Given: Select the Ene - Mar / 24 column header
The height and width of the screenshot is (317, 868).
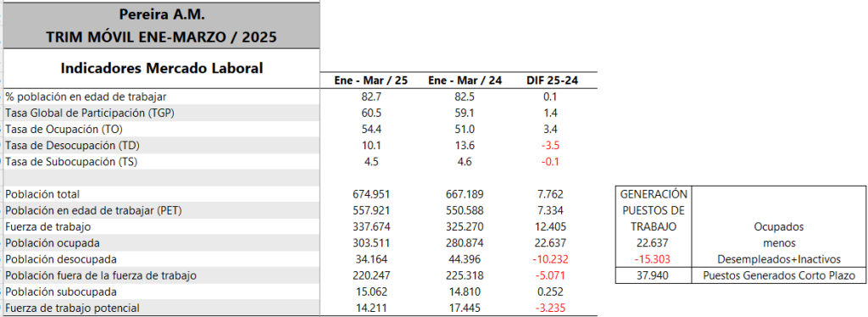Looking at the screenshot, I should click(x=465, y=81).
